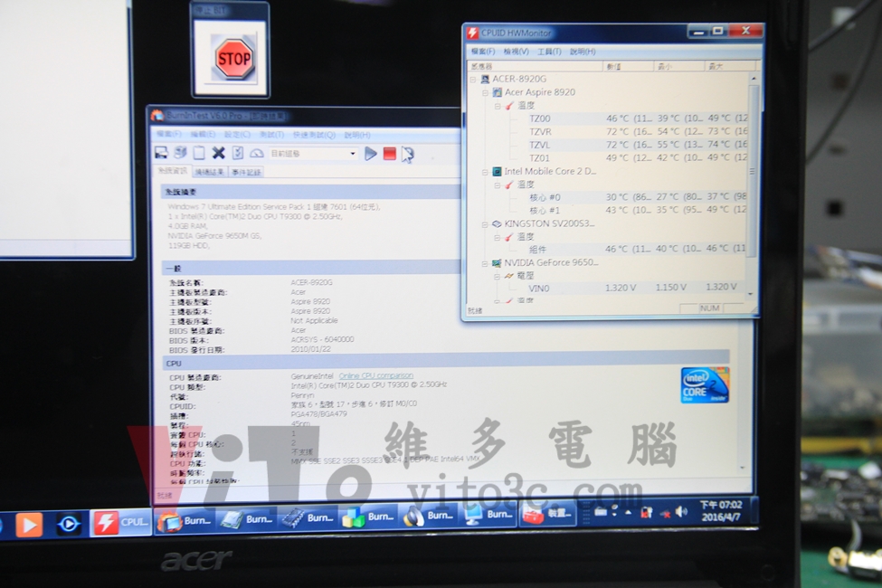Open 快速測試(Q) menu in BurnInTest
This screenshot has width=882, height=588.
click(x=314, y=135)
